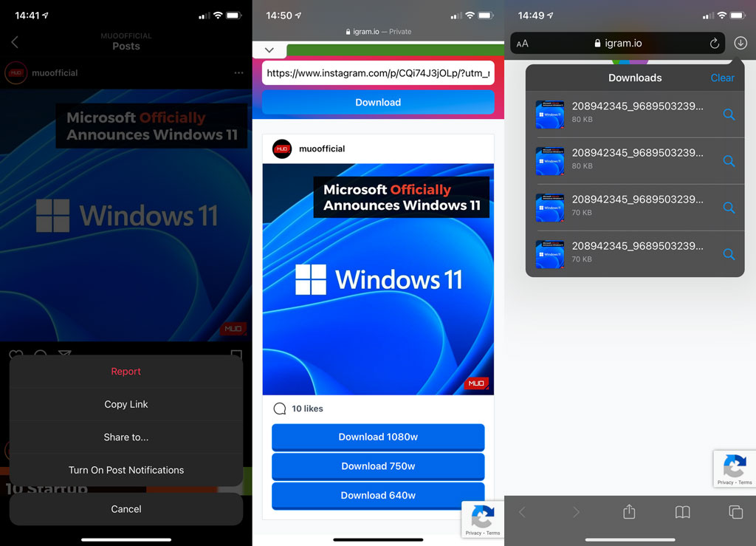Screen dimensions: 756x546
Task: Tap the back arrow in Instagram Posts
Action: click(x=15, y=43)
